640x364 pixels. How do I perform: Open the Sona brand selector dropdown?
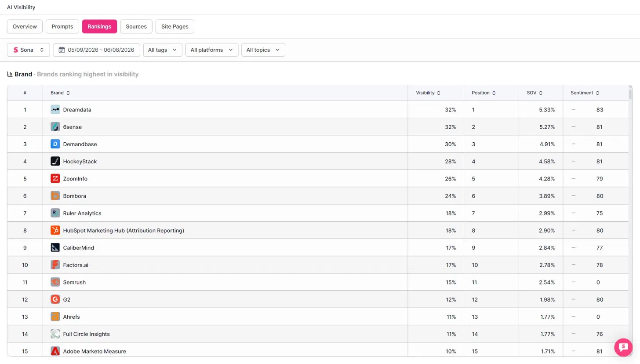point(29,50)
